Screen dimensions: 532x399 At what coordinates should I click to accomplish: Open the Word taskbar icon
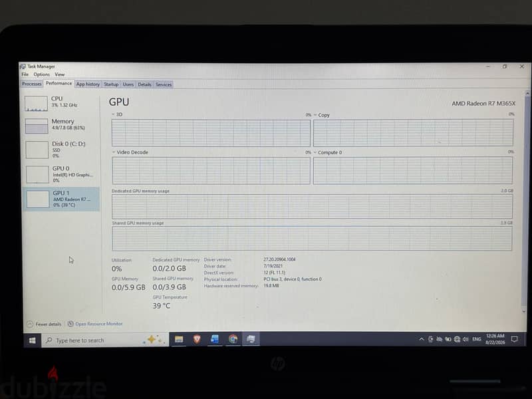pyautogui.click(x=215, y=339)
